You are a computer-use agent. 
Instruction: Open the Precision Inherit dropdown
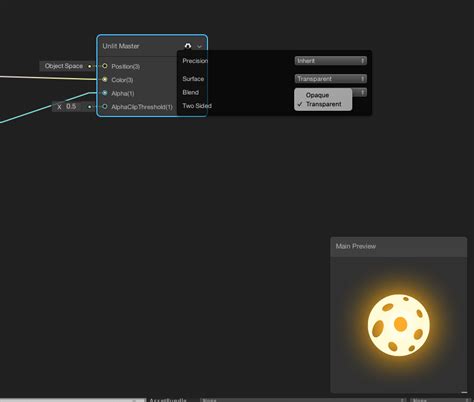click(331, 61)
